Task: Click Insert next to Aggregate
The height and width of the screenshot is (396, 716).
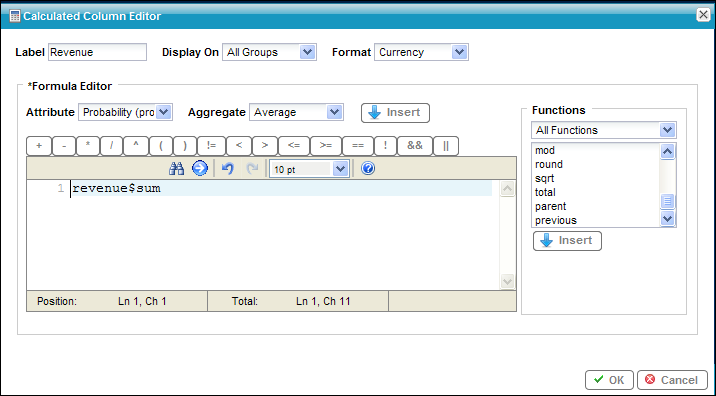Action: click(x=395, y=113)
